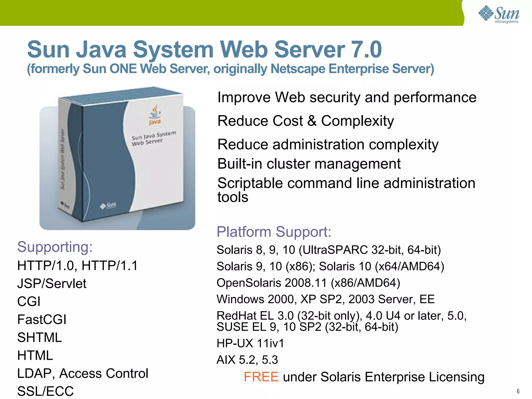Click the orange 'FREE' word
Screen dimensions: 532x399
[x=261, y=377]
